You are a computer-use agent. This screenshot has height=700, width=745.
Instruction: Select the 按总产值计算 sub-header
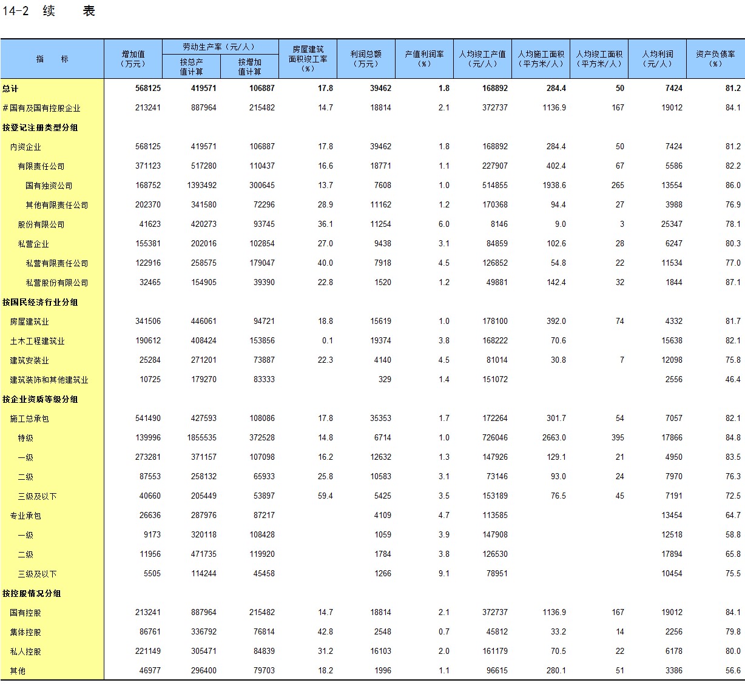(191, 67)
